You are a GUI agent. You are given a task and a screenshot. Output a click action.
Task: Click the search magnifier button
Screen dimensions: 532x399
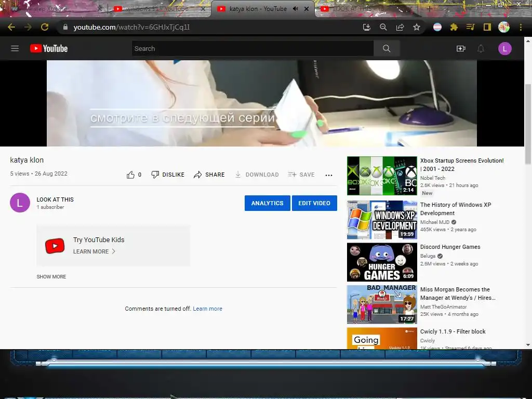pos(387,48)
